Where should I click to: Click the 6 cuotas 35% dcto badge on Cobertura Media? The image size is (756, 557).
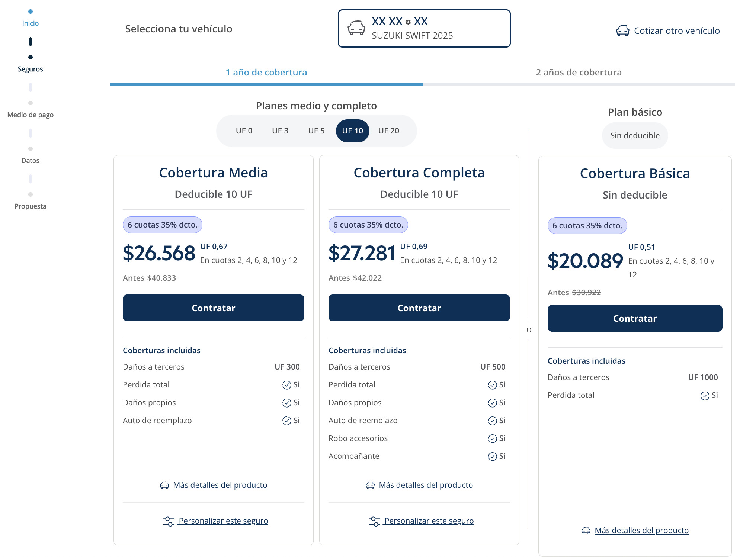[x=162, y=225]
